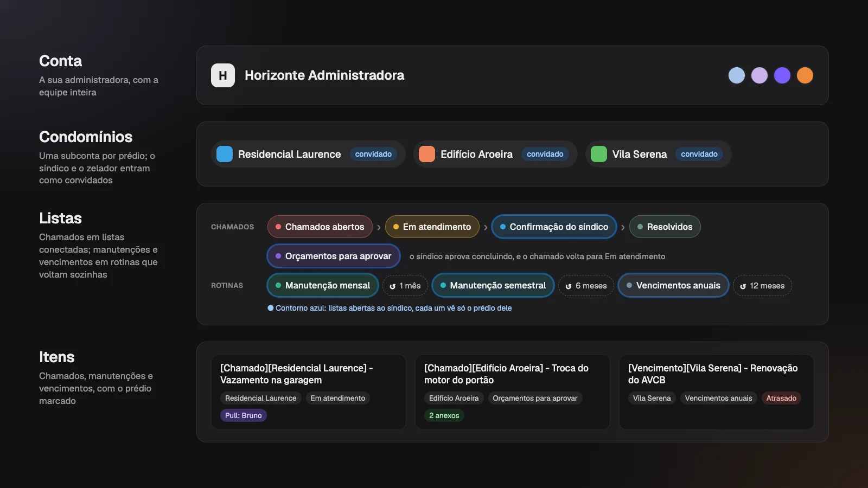The width and height of the screenshot is (868, 488).
Task: Click the orange Edifício Aroeira square icon
Action: (427, 154)
